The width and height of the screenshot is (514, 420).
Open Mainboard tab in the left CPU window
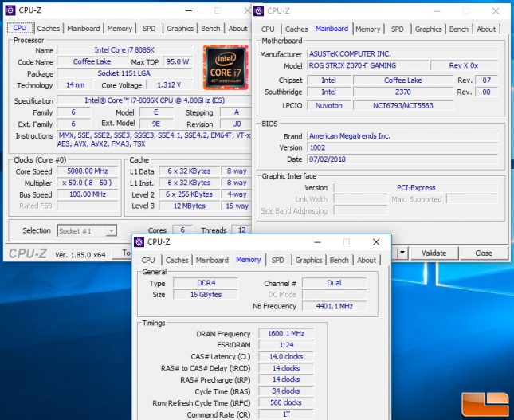pyautogui.click(x=83, y=29)
